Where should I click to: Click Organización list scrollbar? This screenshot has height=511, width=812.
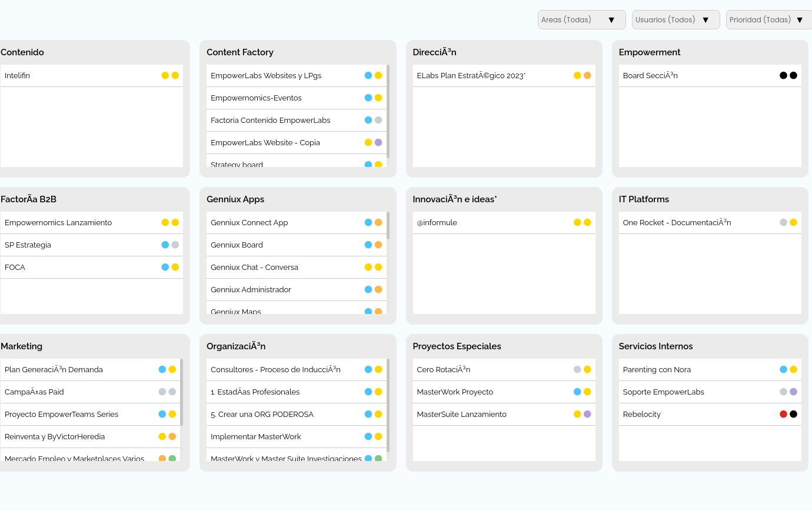388,406
